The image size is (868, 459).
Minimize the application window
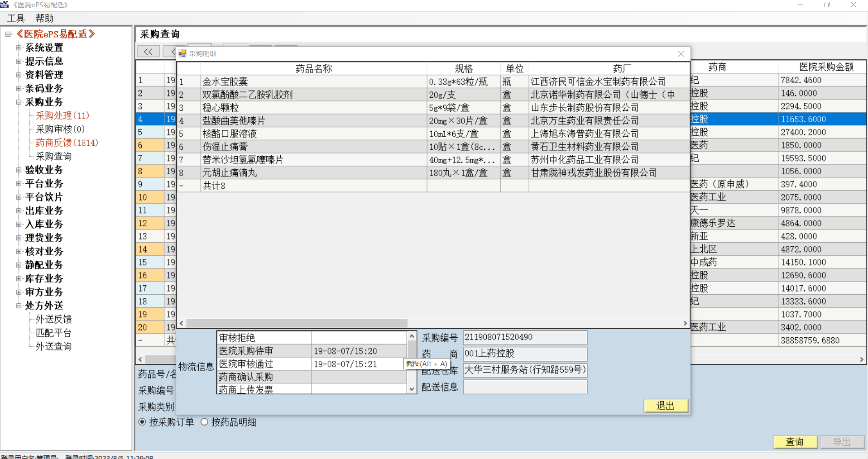(801, 5)
